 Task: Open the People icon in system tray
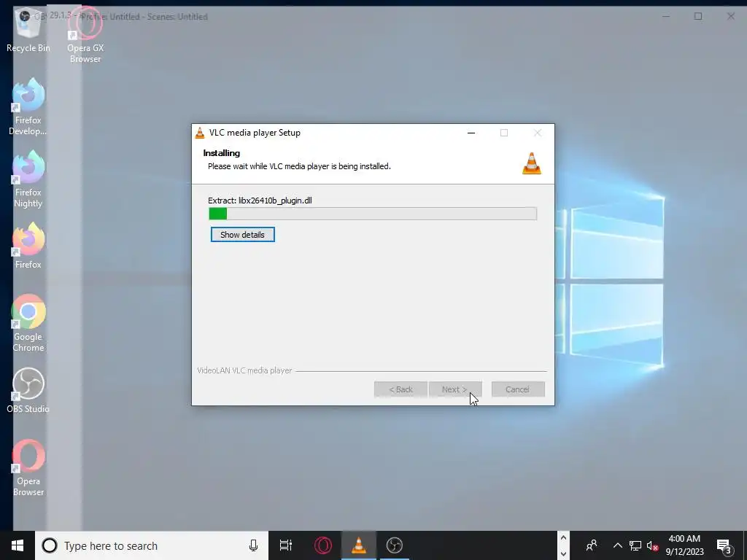pyautogui.click(x=592, y=545)
